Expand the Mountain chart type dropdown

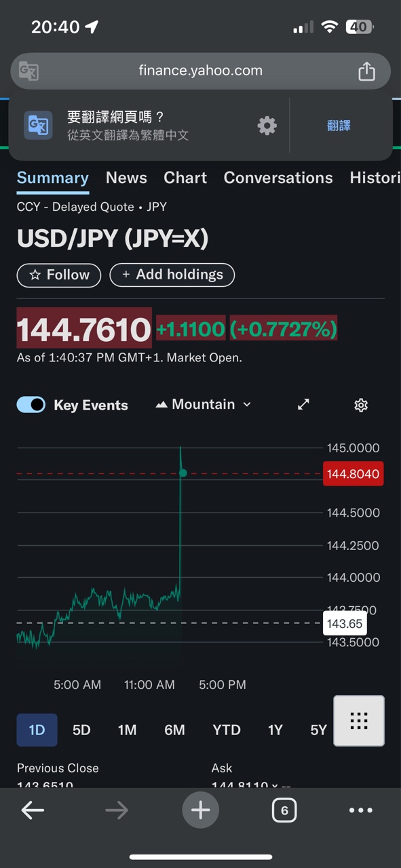tap(204, 405)
